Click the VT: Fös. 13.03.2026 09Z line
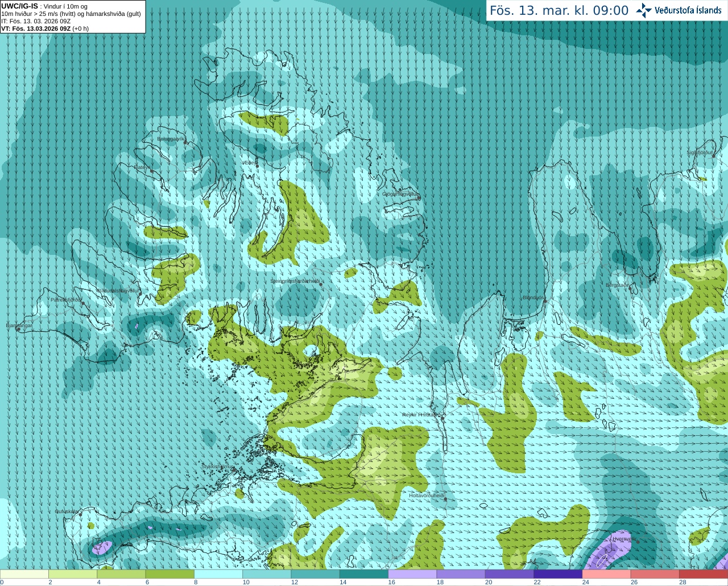Viewport: 728px width, 586px height. [x=45, y=28]
